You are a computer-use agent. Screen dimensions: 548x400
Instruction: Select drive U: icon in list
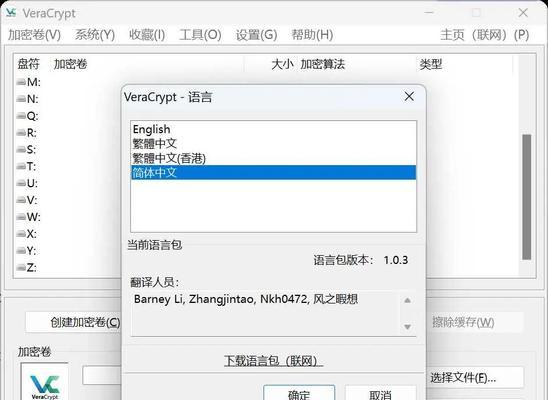point(21,183)
